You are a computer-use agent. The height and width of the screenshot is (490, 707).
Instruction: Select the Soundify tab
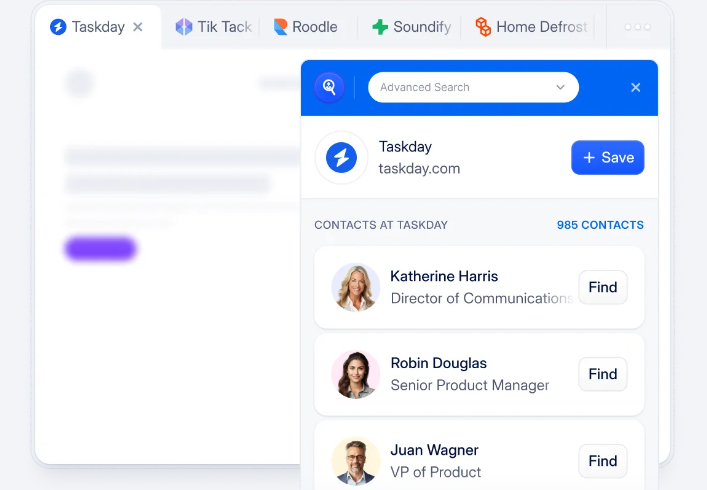(x=411, y=27)
